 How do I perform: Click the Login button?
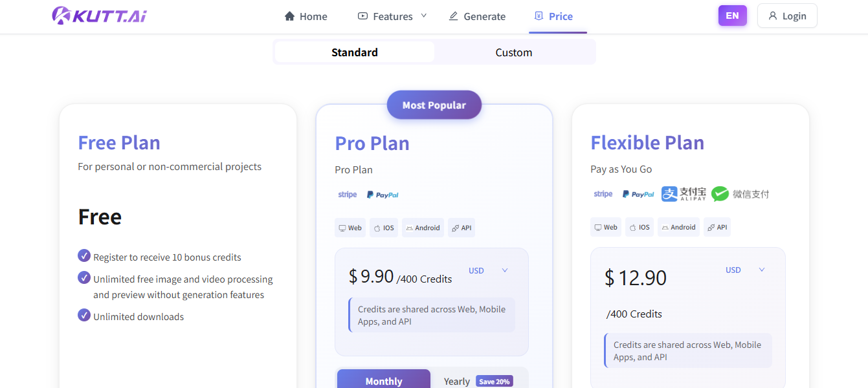click(x=787, y=16)
